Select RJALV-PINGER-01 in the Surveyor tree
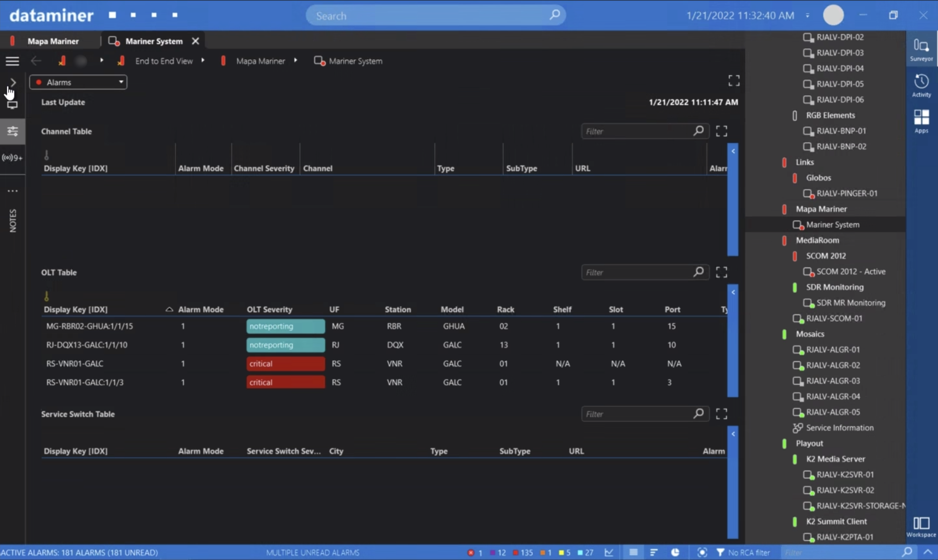The height and width of the screenshot is (560, 938). (847, 193)
